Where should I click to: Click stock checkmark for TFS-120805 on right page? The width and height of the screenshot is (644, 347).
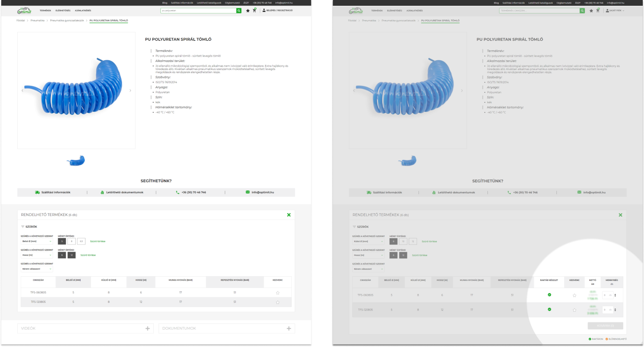point(549,309)
